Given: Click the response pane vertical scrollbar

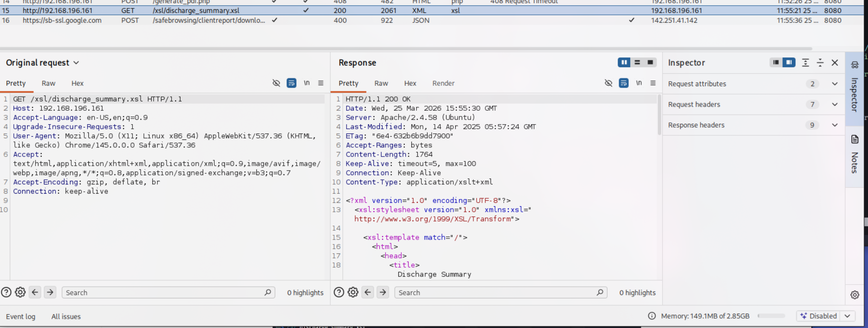Looking at the screenshot, I should point(659,114).
